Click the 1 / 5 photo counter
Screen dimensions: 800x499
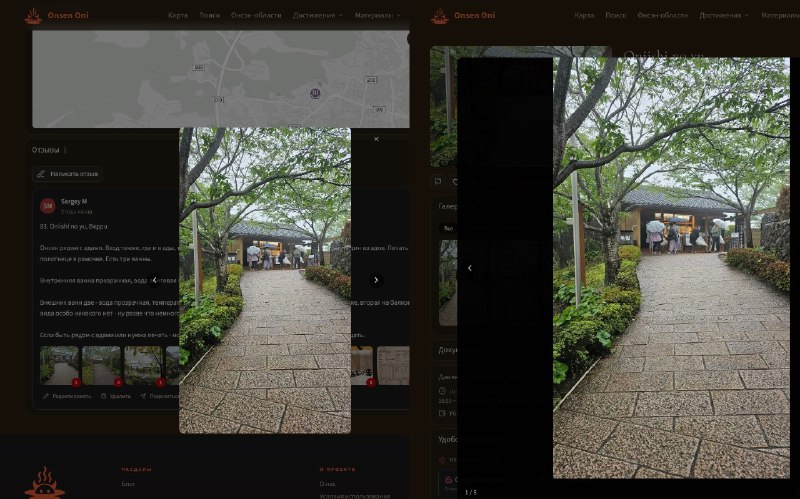pos(470,492)
